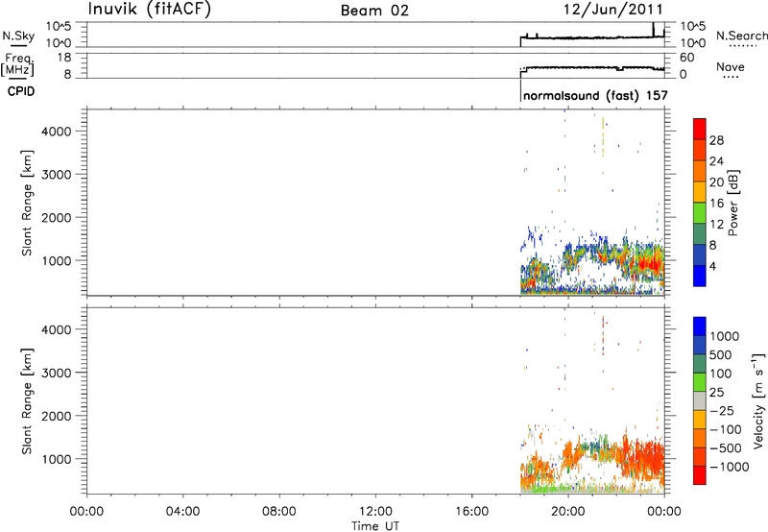768x532 pixels.
Task: Click the 'Beam 02' heading
Action: pos(374,11)
